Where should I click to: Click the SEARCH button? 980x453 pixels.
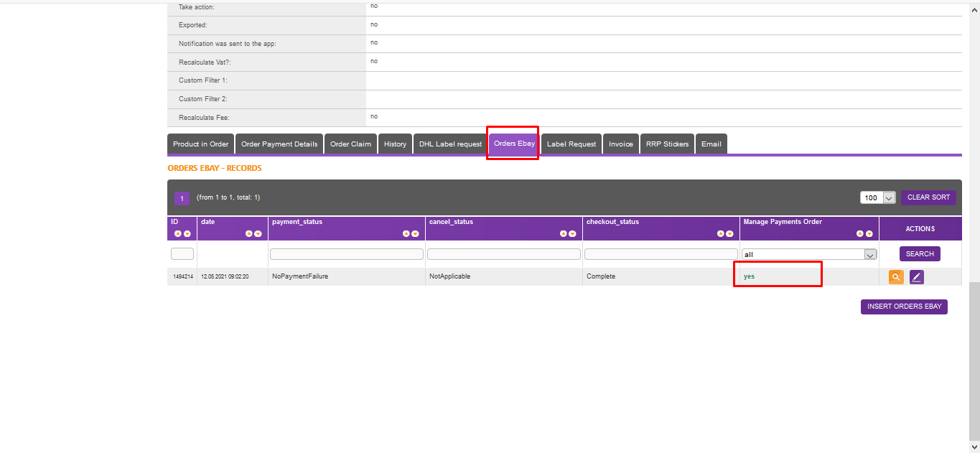(920, 254)
